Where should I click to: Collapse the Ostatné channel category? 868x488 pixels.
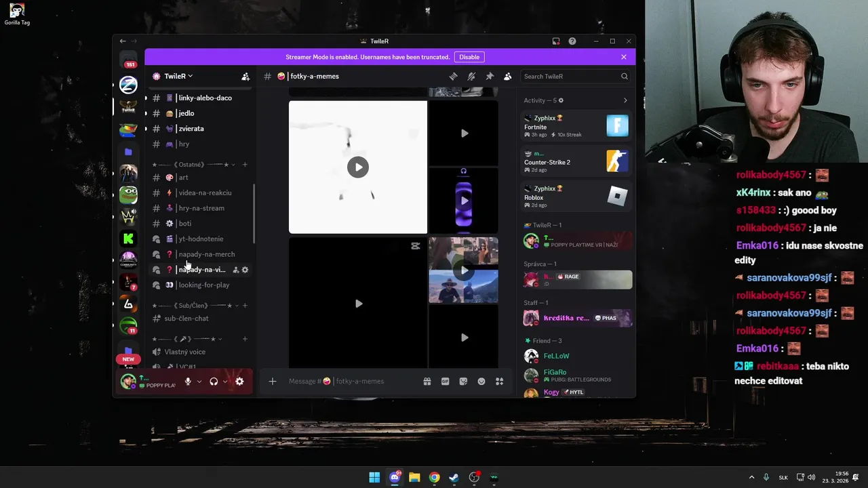point(194,165)
